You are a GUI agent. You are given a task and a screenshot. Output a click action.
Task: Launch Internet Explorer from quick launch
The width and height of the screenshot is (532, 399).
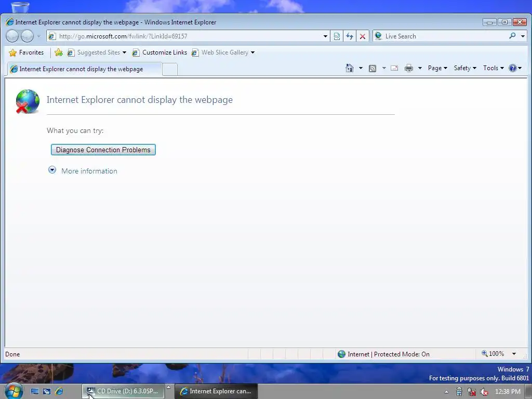click(x=59, y=391)
